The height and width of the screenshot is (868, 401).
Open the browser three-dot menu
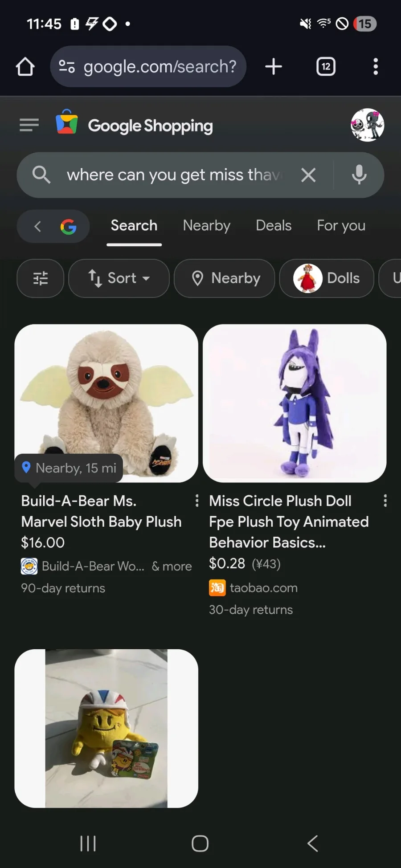[376, 67]
